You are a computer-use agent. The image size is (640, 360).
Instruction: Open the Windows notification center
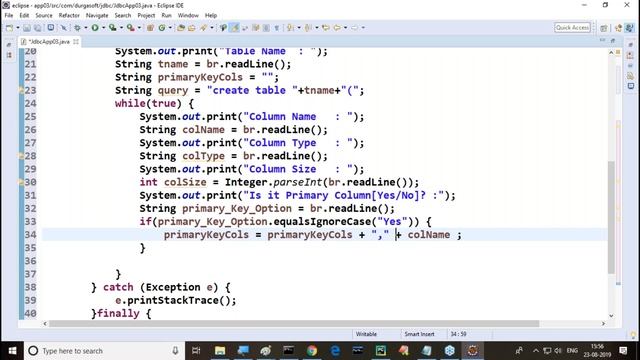pyautogui.click(x=623, y=351)
